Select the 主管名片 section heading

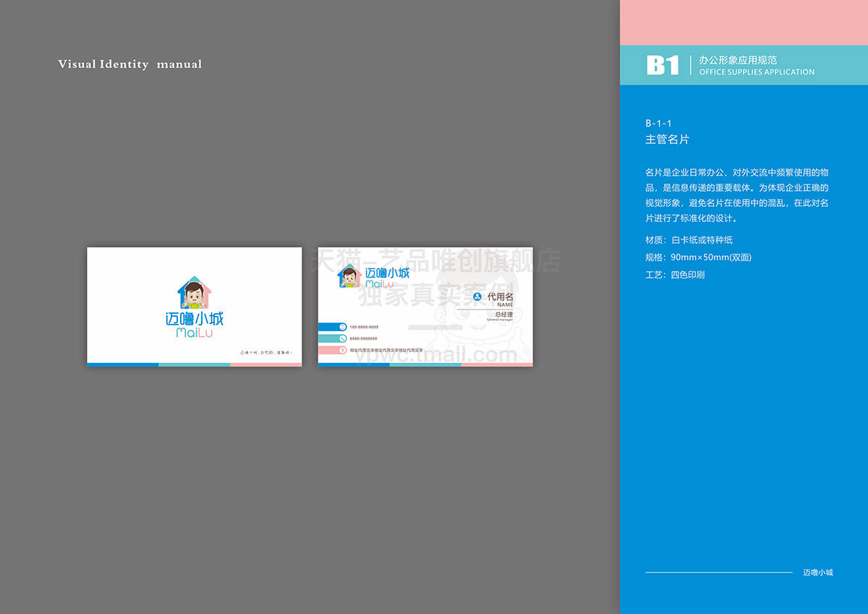point(667,140)
